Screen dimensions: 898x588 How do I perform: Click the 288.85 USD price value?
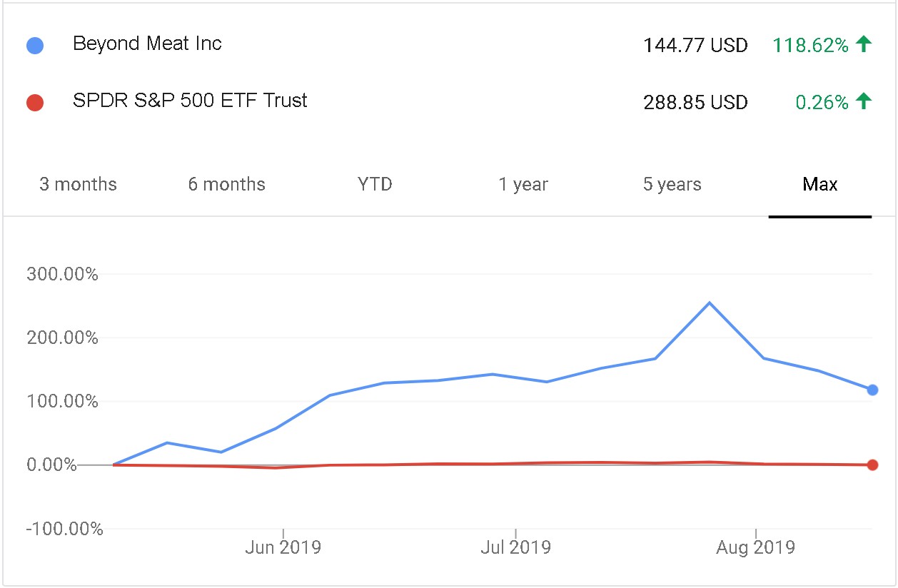pos(695,103)
